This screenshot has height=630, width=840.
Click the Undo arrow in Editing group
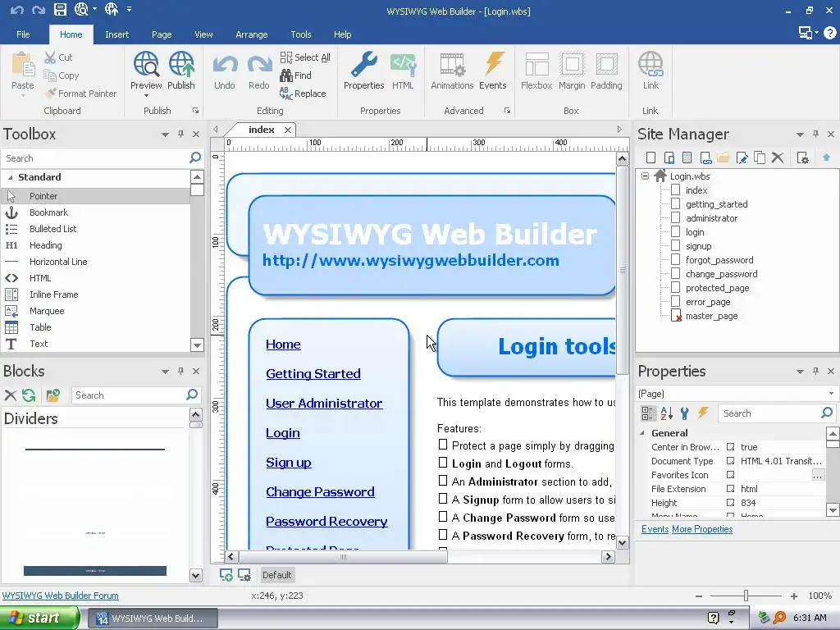coord(225,65)
